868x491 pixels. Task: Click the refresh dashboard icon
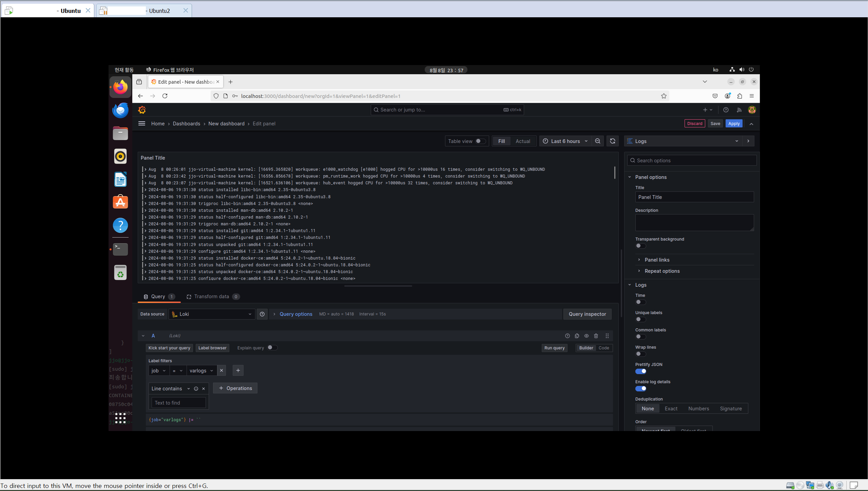612,141
